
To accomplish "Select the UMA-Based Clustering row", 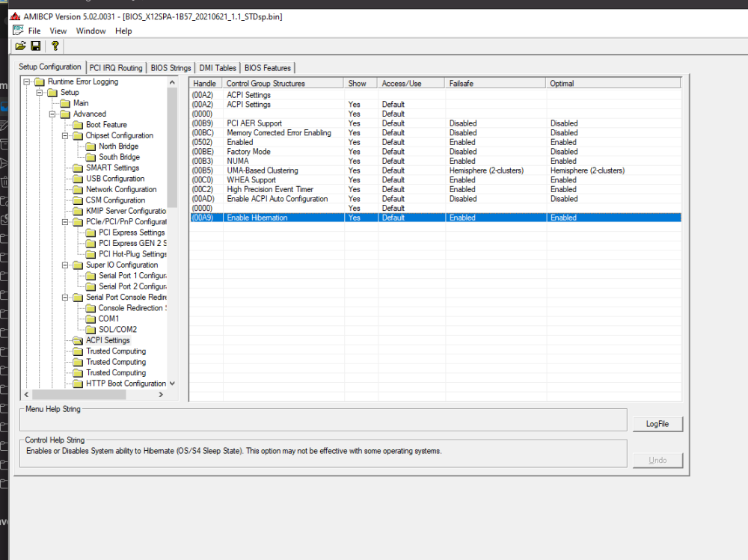I will pos(435,170).
